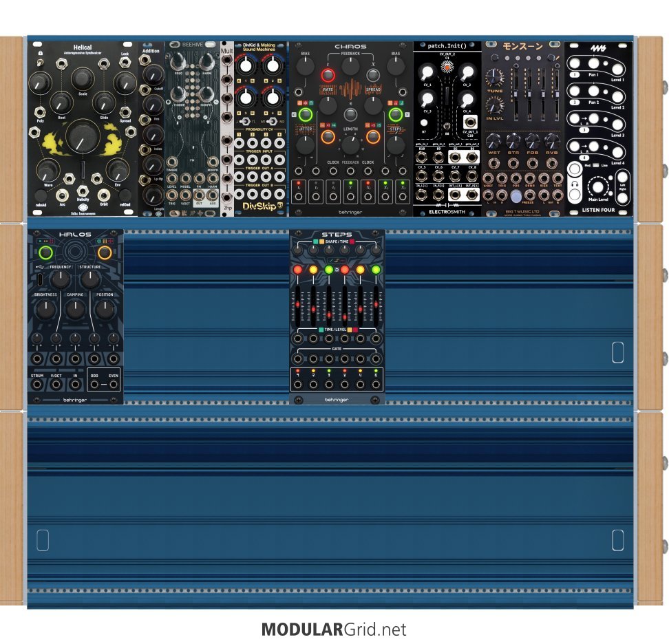This screenshot has height=644, width=669.
Task: Click the Pan 1 knob on Listen Four
Action: 593,63
